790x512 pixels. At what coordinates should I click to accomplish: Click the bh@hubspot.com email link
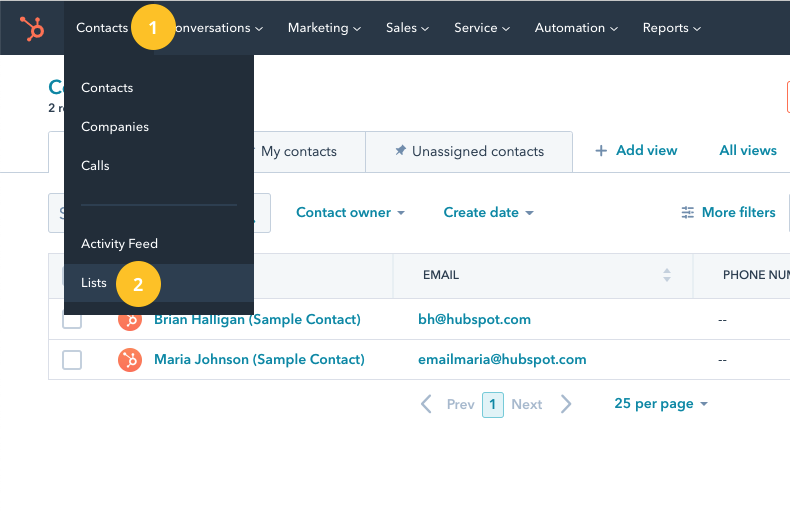pyautogui.click(x=474, y=320)
